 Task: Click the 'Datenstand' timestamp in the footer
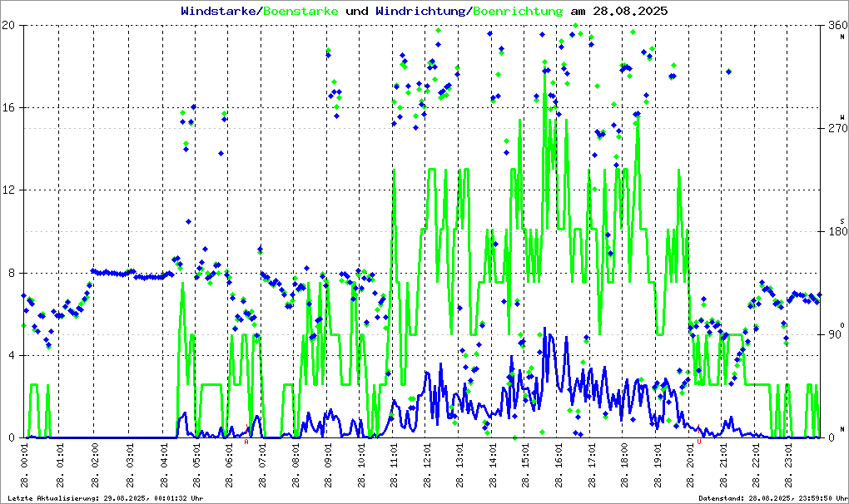coord(764,498)
